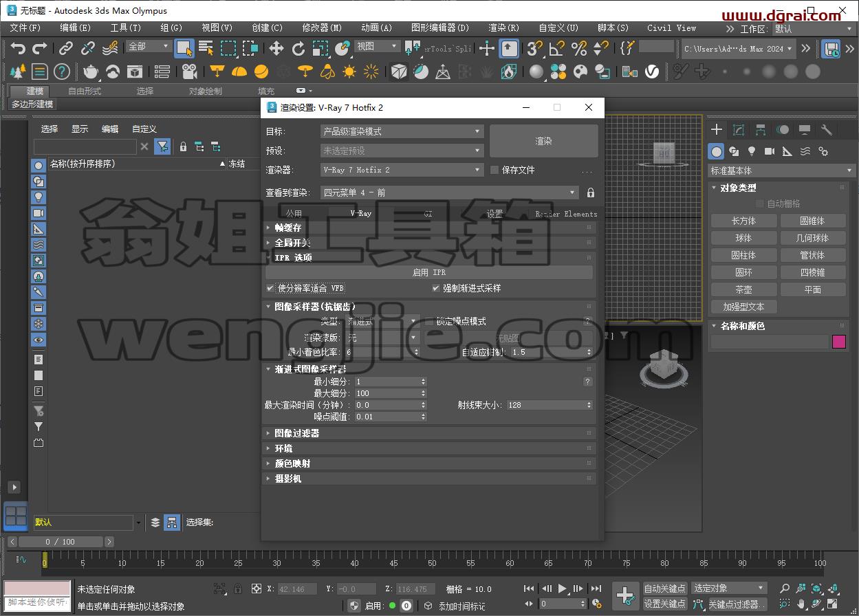Open the magenta object color swatch
The width and height of the screenshot is (859, 616).
838,342
